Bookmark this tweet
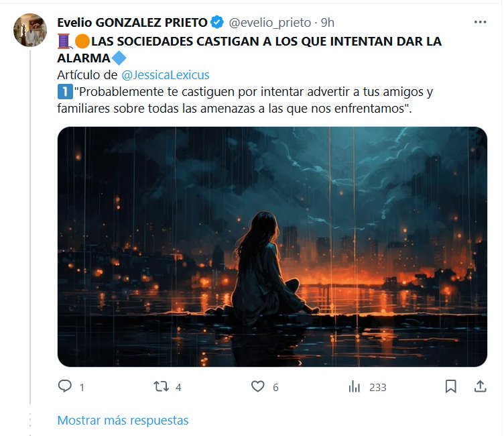This screenshot has width=504, height=436. tap(450, 386)
